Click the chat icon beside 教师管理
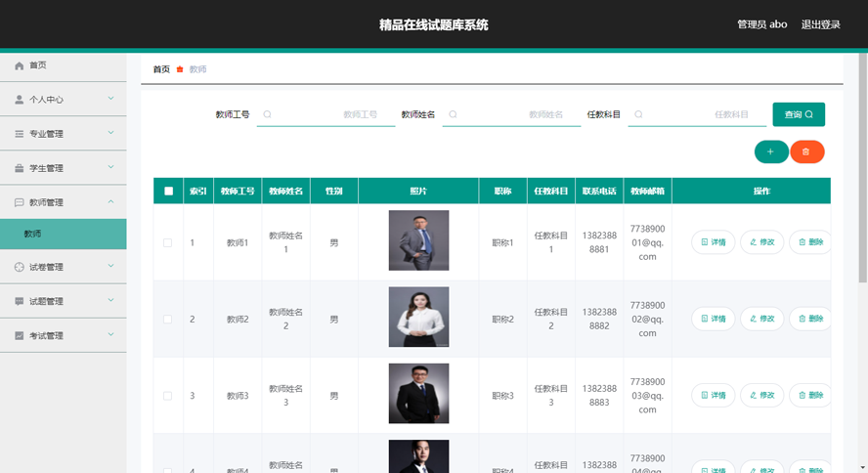 coord(19,202)
